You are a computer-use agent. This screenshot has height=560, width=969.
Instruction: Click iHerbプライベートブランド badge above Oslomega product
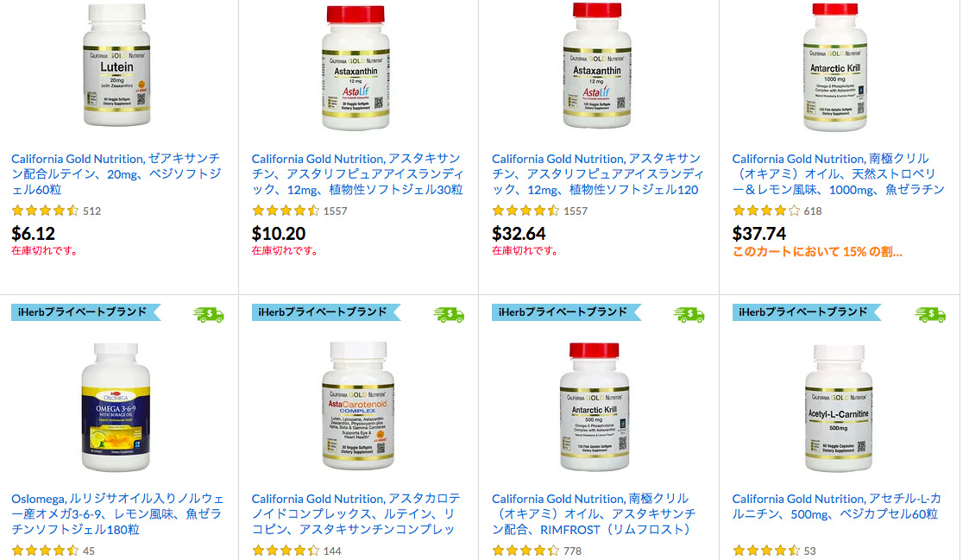86,312
